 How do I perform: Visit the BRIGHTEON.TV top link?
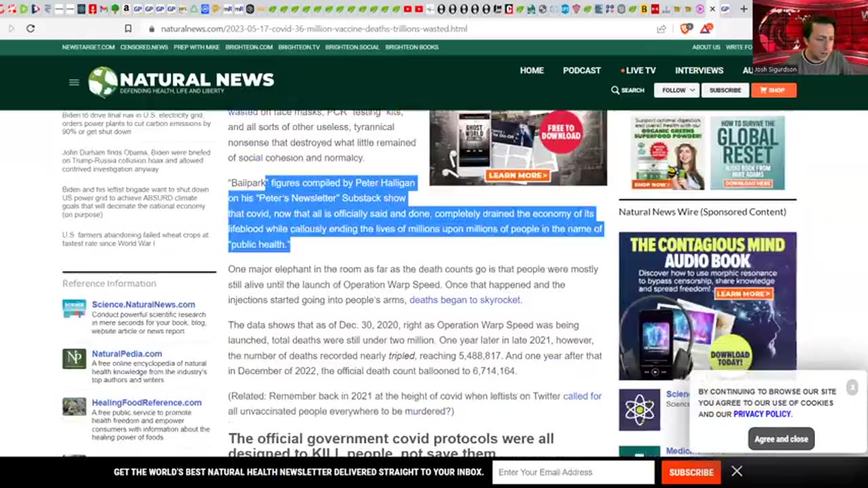click(298, 47)
